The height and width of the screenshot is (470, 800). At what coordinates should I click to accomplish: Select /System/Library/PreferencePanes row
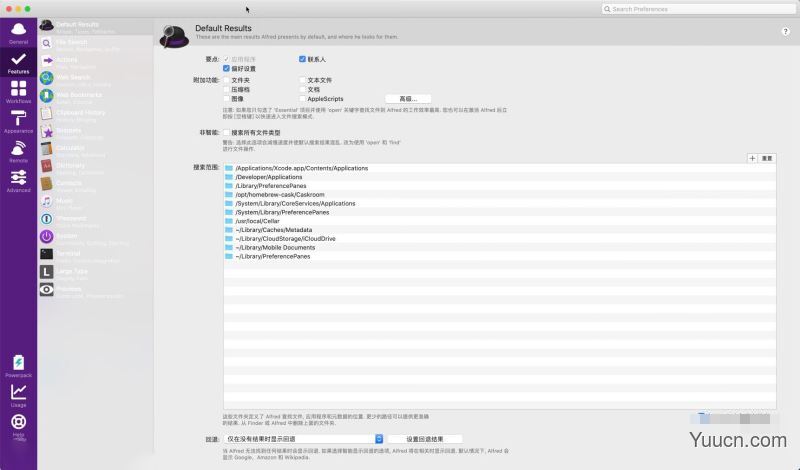(x=499, y=212)
